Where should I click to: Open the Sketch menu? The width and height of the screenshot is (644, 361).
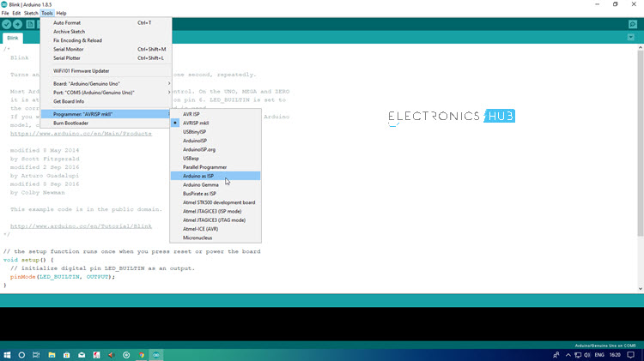click(31, 13)
